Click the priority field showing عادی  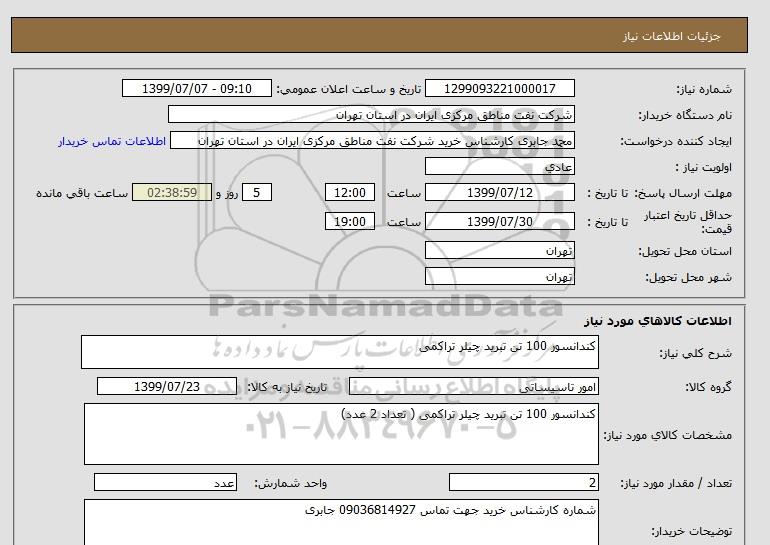pos(499,166)
